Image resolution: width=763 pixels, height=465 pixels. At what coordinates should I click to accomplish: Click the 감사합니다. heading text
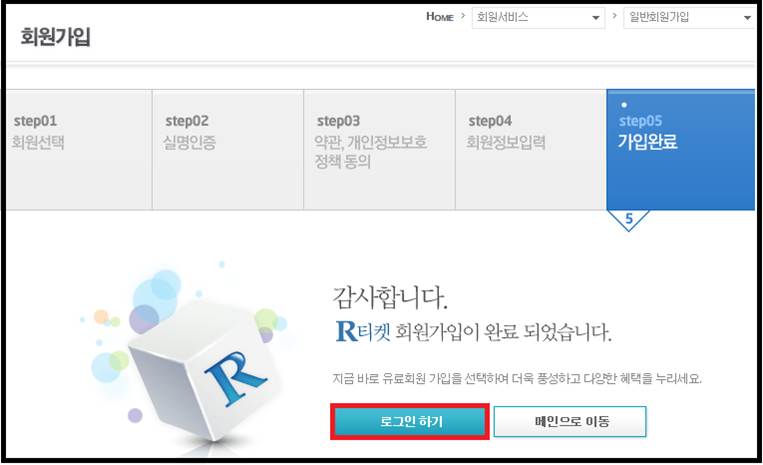click(x=390, y=297)
